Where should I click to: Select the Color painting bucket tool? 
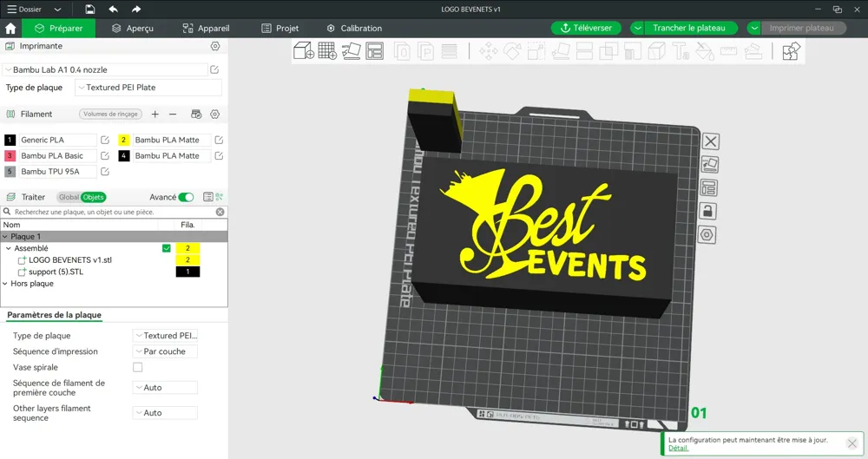click(705, 51)
